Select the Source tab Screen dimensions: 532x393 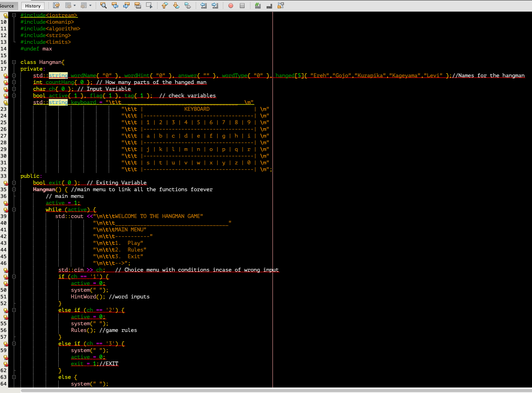click(x=7, y=6)
